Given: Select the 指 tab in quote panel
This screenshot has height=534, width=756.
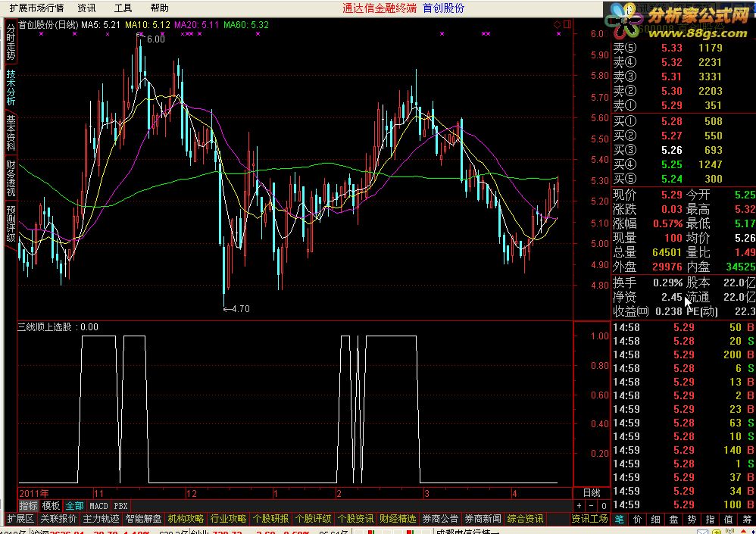Looking at the screenshot, I should coord(710,519).
